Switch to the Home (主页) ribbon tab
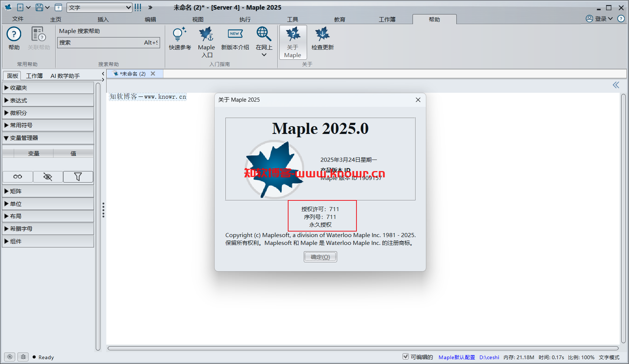The image size is (629, 364). [56, 19]
